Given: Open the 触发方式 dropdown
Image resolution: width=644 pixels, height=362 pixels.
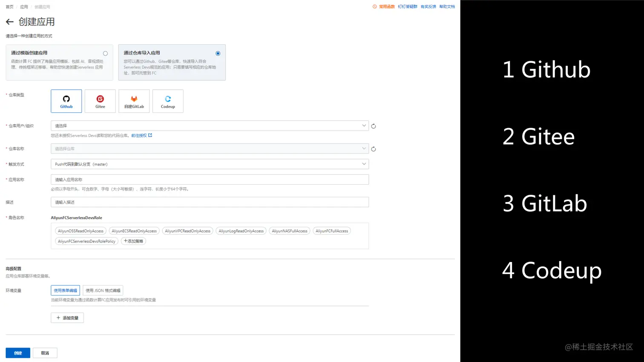Looking at the screenshot, I should 210,164.
